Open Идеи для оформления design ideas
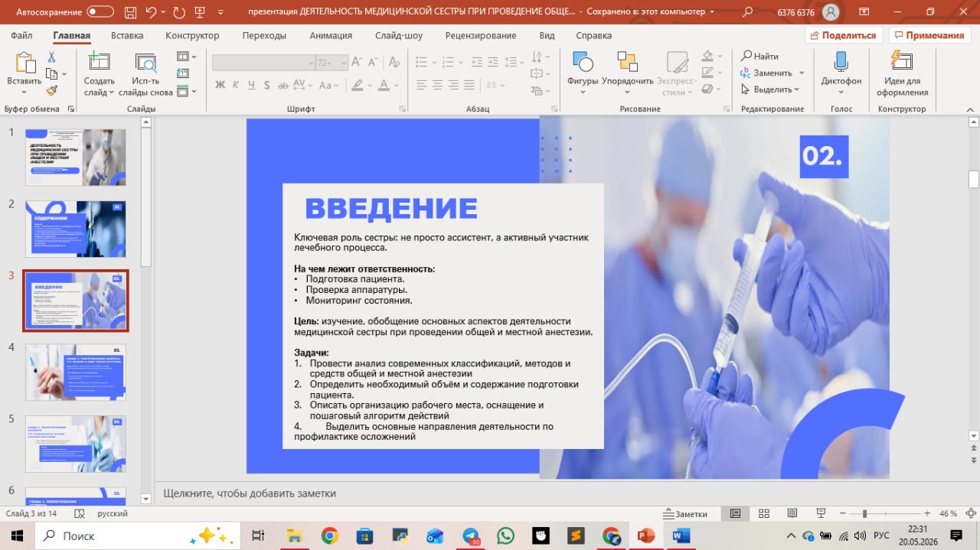 903,75
